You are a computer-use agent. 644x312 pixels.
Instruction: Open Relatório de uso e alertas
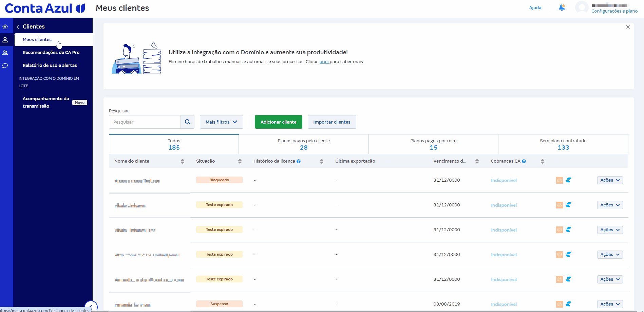(50, 66)
